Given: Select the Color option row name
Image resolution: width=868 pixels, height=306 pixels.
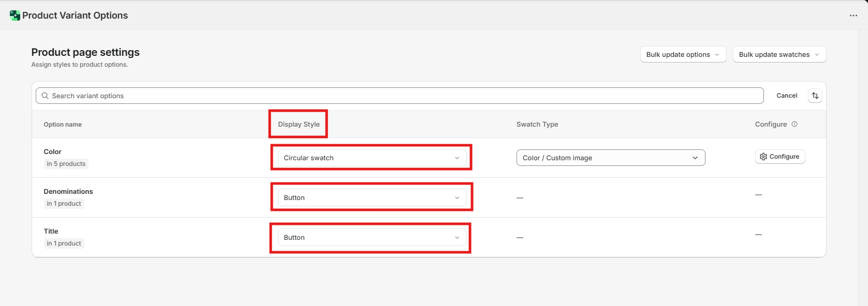Looking at the screenshot, I should coord(52,151).
